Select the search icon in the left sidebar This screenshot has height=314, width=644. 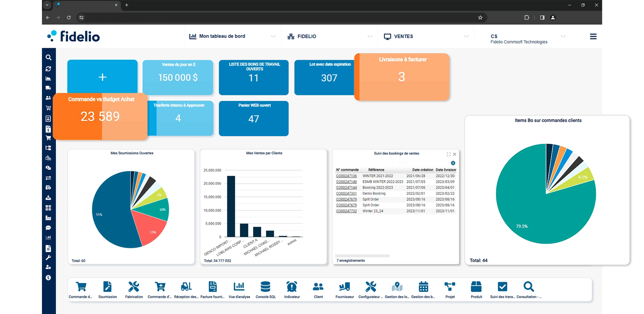pos(49,58)
